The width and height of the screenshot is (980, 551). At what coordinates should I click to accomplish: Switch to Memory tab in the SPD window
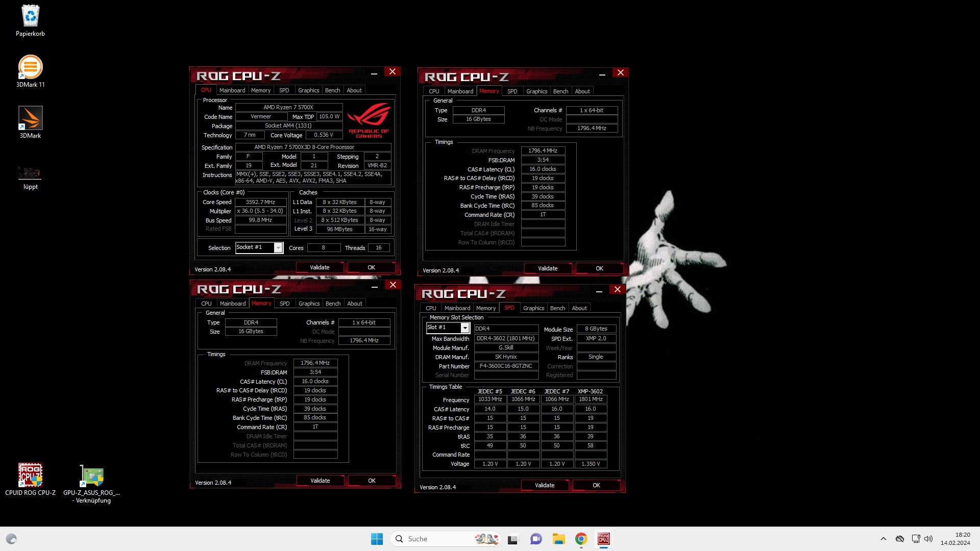(x=486, y=308)
